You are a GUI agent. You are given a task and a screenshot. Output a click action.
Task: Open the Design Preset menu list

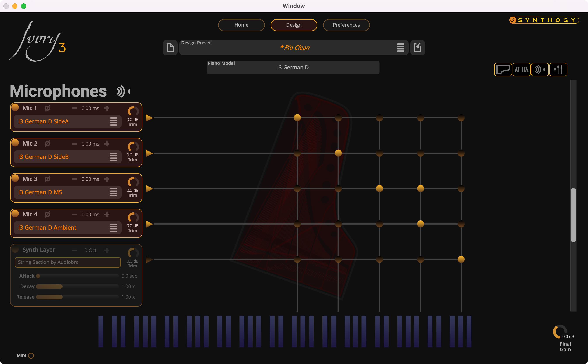tap(400, 47)
